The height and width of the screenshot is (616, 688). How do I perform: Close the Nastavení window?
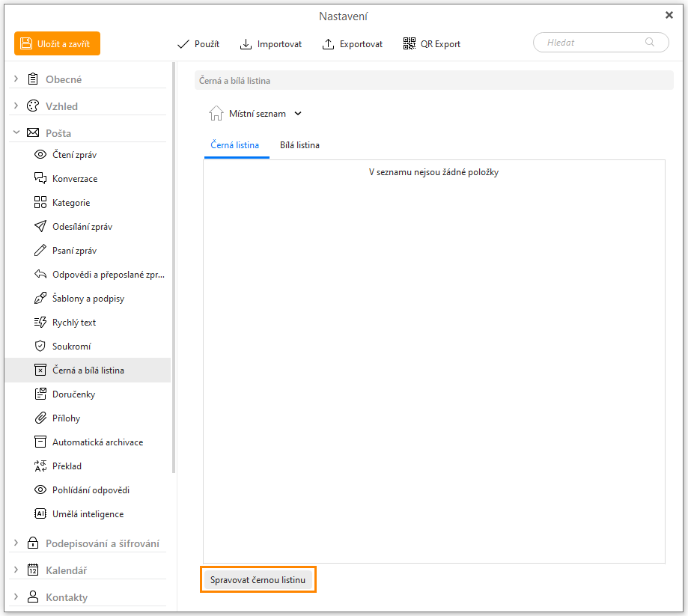(x=669, y=16)
